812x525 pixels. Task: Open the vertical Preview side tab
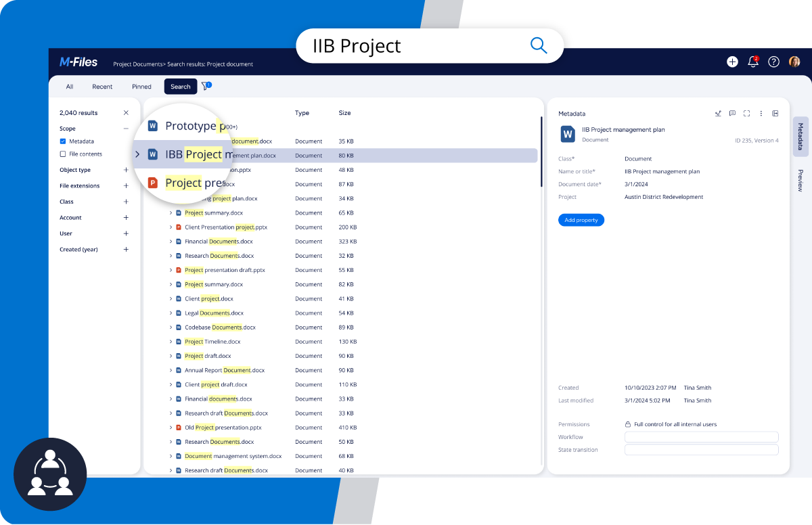coord(800,181)
